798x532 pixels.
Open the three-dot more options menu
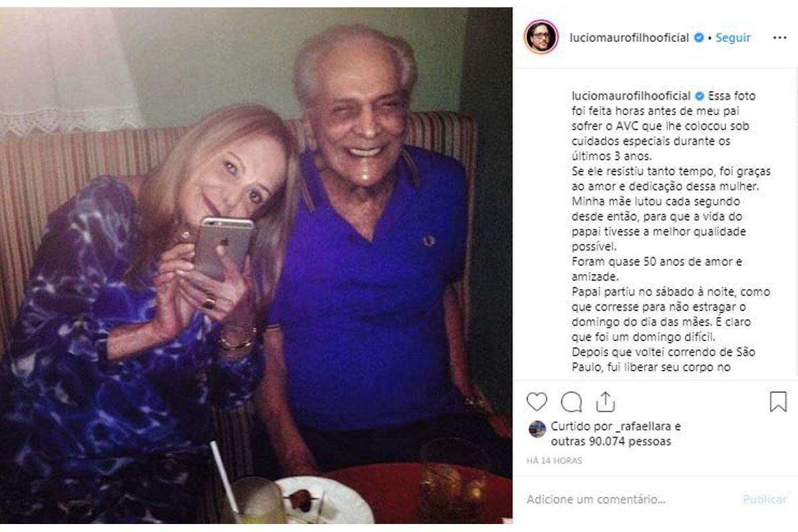click(779, 38)
